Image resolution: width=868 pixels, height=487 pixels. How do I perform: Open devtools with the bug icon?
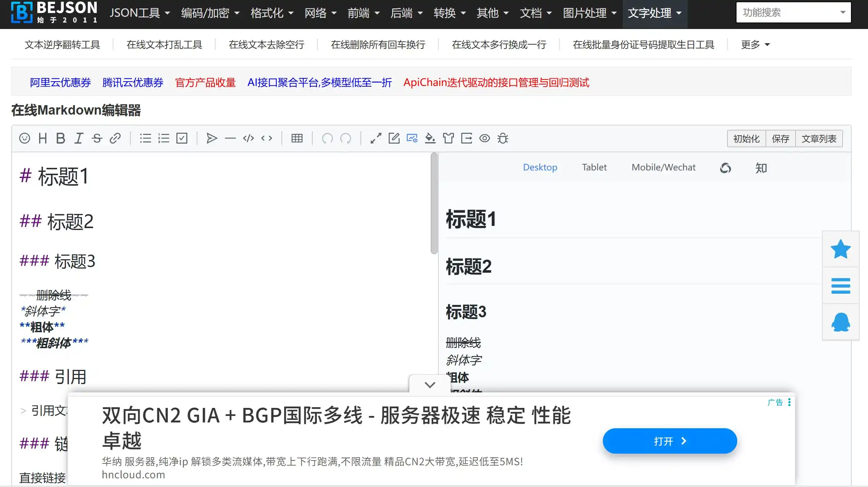(x=503, y=138)
